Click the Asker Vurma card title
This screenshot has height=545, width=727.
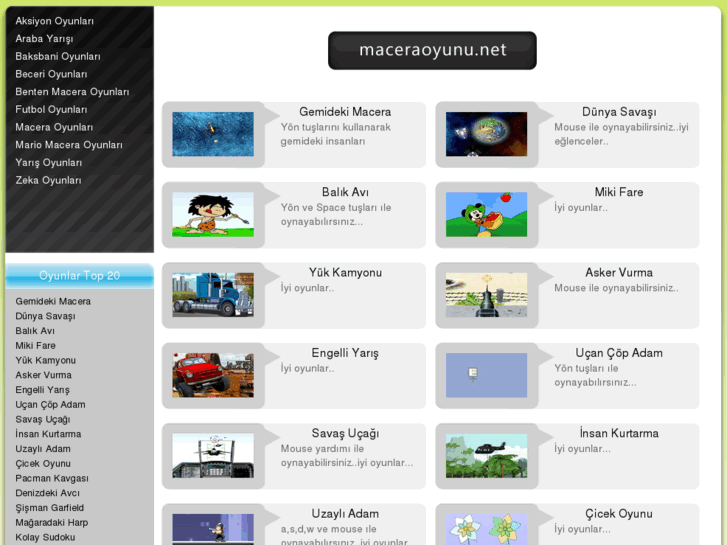tap(619, 272)
